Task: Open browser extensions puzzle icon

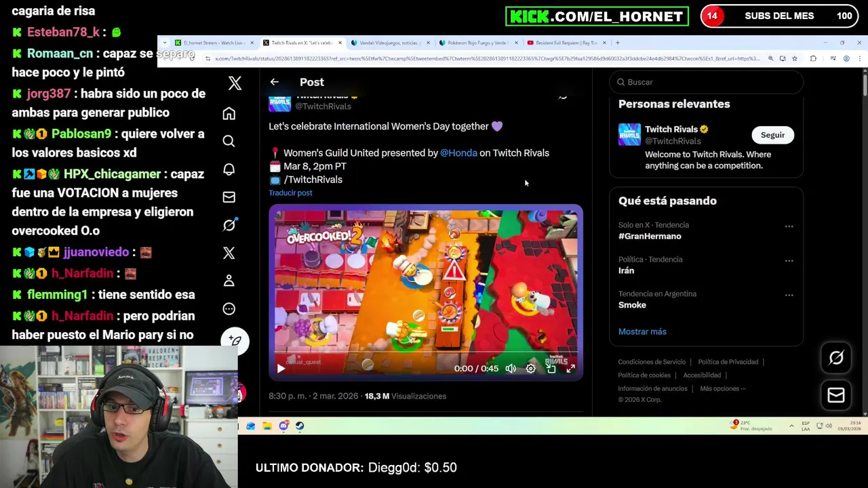Action: pos(813,59)
